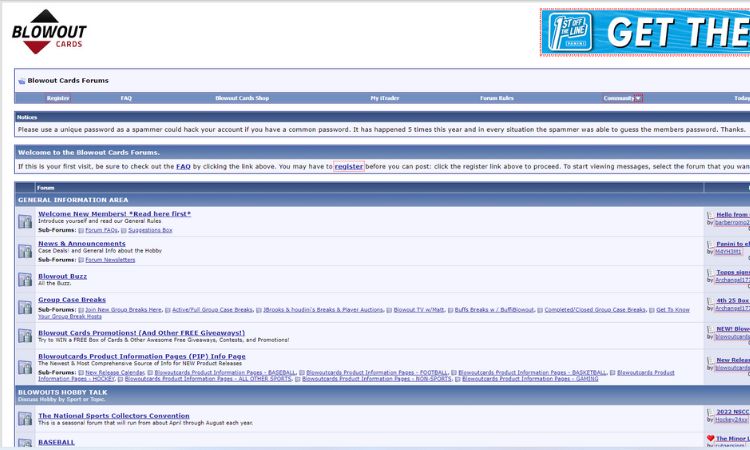The image size is (750, 450).
Task: Open the Join New Group Breaks Here sub-forum
Action: (123, 310)
